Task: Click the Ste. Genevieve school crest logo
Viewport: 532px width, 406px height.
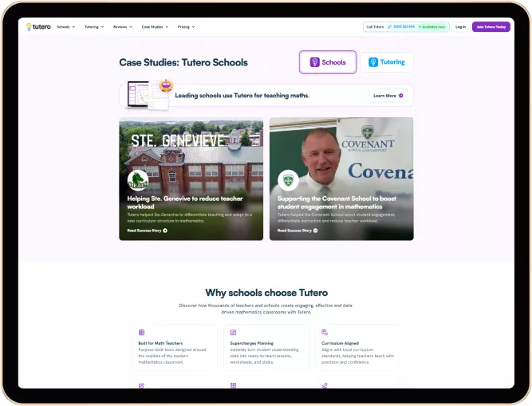Action: point(138,180)
